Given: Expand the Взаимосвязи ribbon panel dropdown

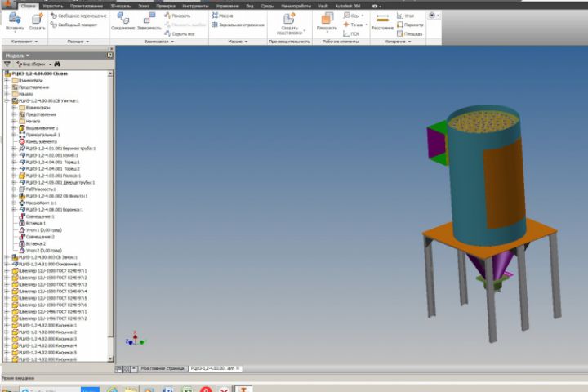Looking at the screenshot, I should (172, 42).
